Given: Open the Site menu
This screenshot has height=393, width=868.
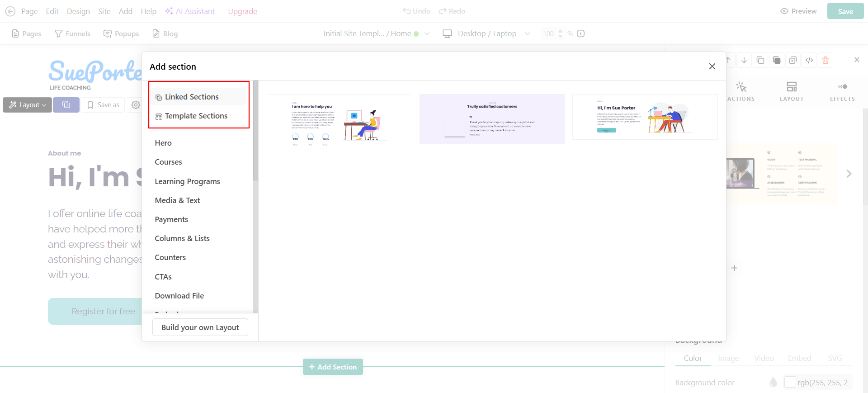Looking at the screenshot, I should pos(104,11).
